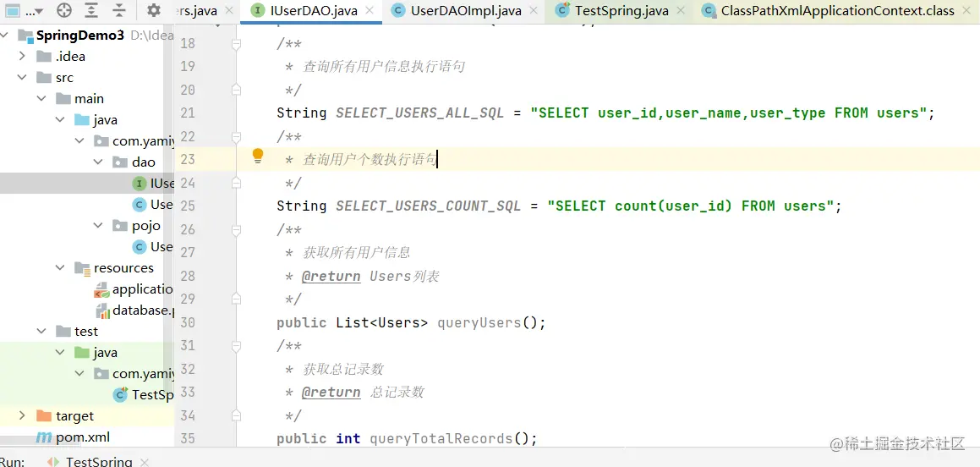Expand the target folder
980x467 pixels.
pos(22,415)
